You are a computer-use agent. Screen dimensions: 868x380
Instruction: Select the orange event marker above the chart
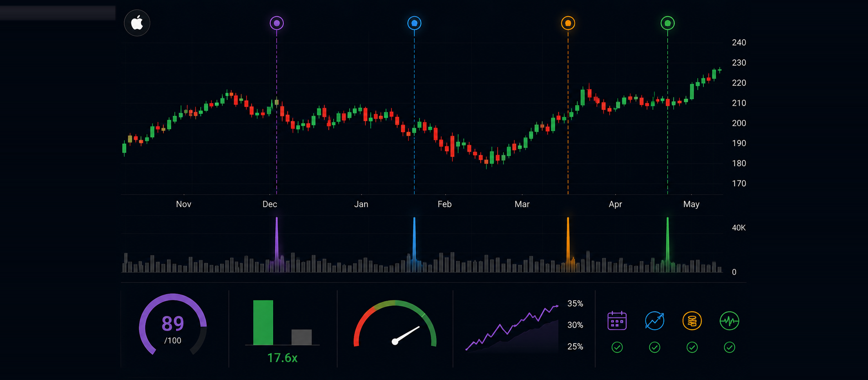[x=568, y=23]
